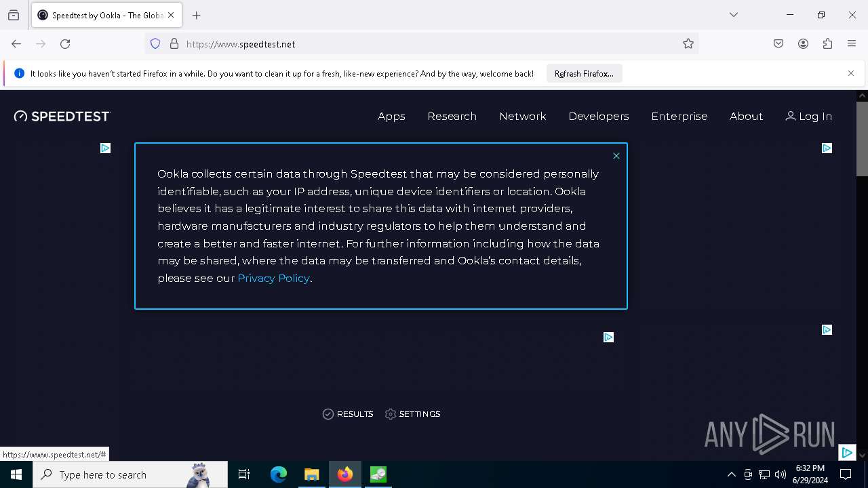Open the network tray icon

[x=764, y=474]
